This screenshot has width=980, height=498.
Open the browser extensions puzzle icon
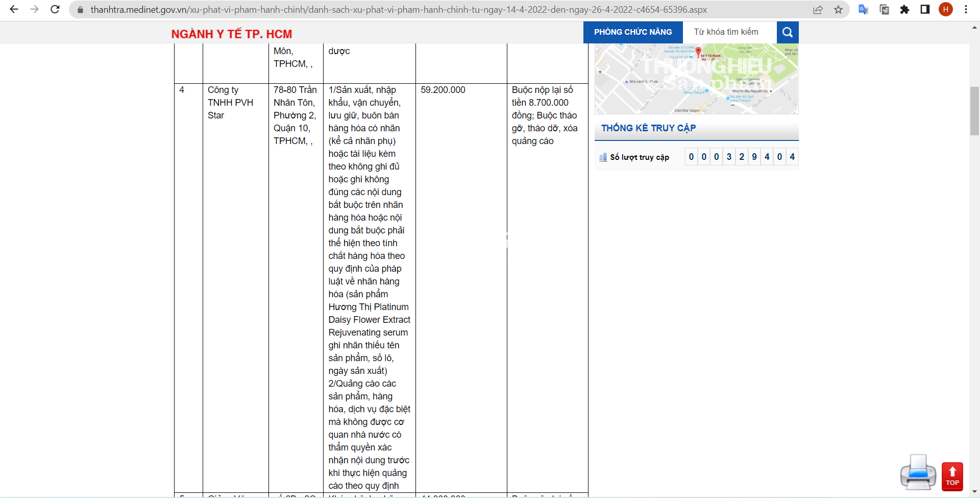[x=904, y=10]
